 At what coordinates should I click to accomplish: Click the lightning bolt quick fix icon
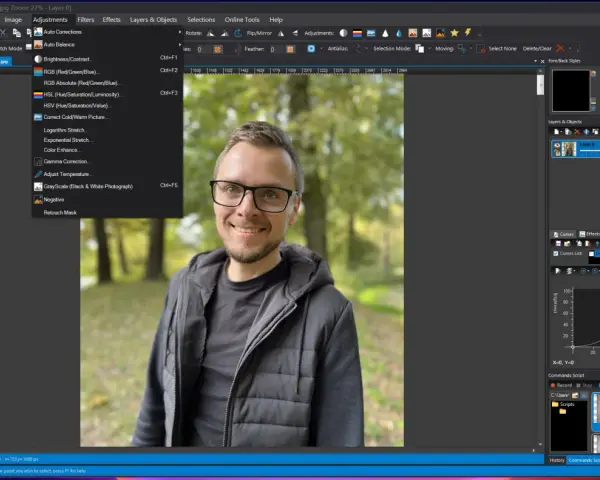[x=468, y=33]
